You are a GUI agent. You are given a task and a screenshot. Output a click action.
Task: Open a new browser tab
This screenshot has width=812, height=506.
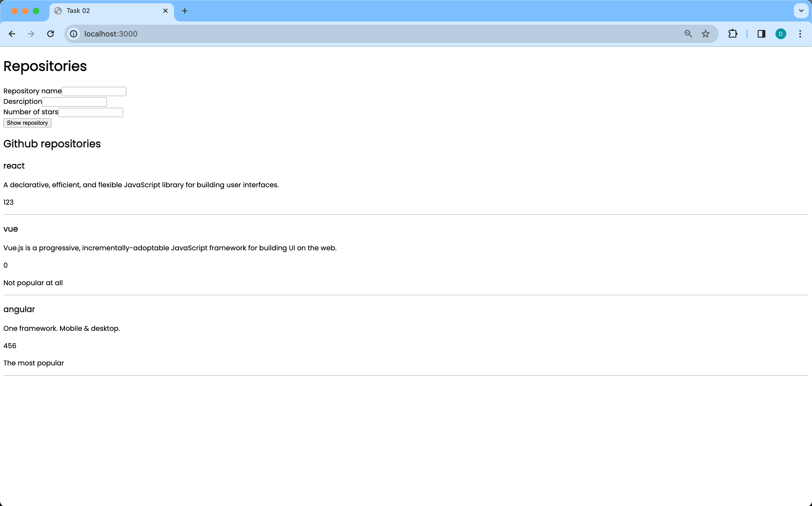(x=184, y=11)
